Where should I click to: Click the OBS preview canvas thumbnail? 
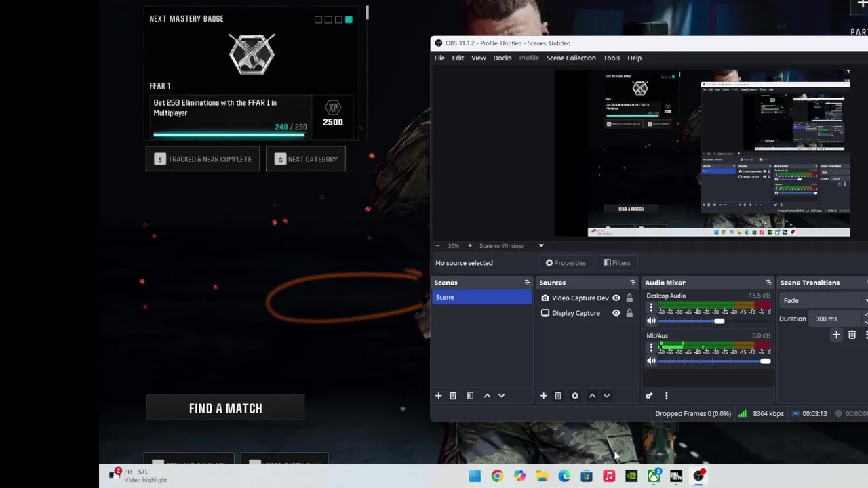click(702, 153)
